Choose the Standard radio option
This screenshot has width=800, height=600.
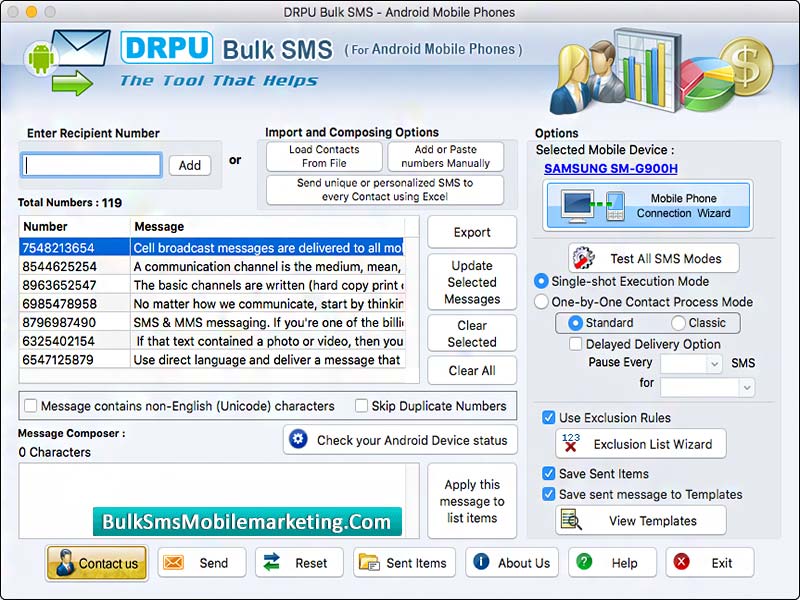[575, 322]
